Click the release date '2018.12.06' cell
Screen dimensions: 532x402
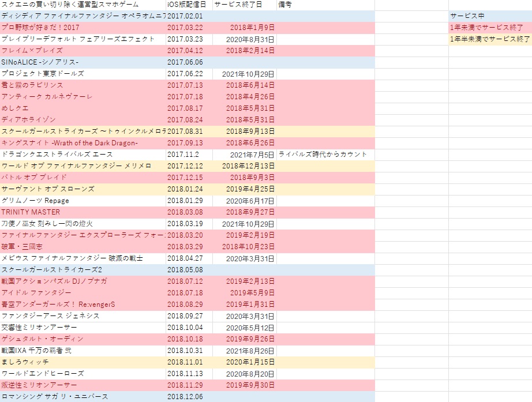[x=189, y=397]
